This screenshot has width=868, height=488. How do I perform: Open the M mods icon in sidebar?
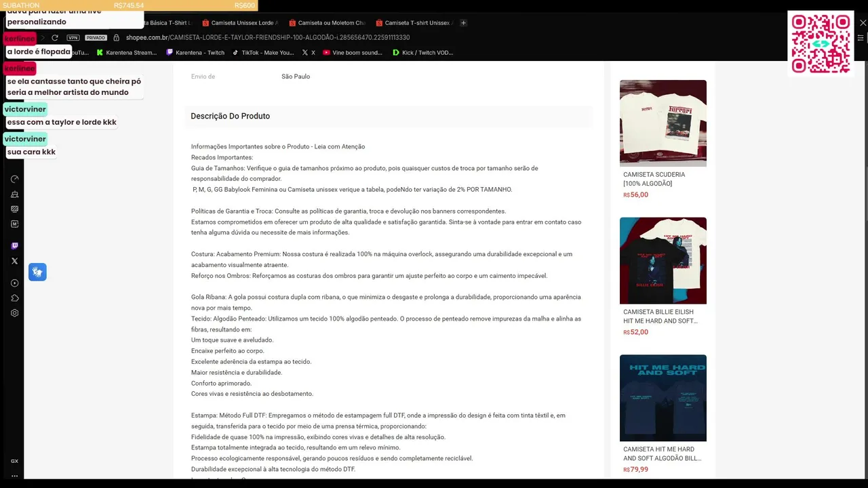15,224
